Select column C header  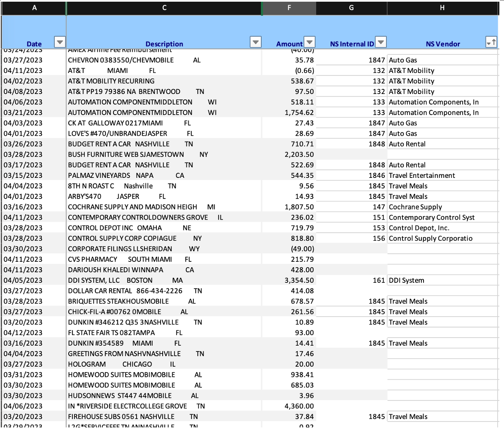tap(164, 8)
